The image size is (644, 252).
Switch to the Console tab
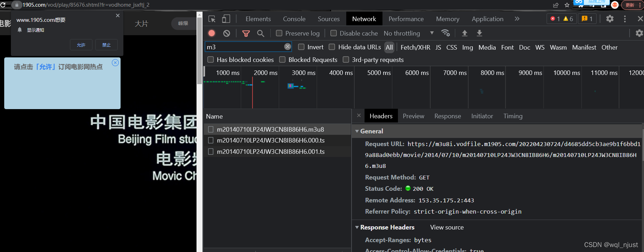coord(294,19)
